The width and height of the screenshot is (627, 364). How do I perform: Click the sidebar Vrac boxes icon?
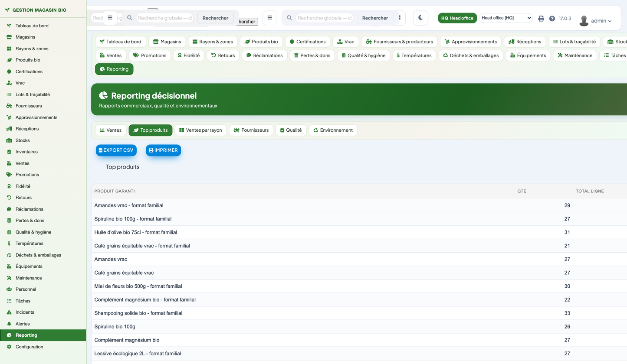pos(9,83)
